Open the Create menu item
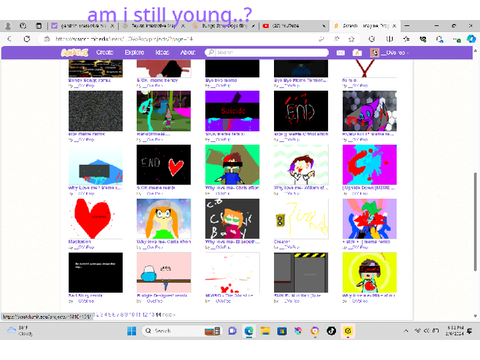 (x=105, y=53)
